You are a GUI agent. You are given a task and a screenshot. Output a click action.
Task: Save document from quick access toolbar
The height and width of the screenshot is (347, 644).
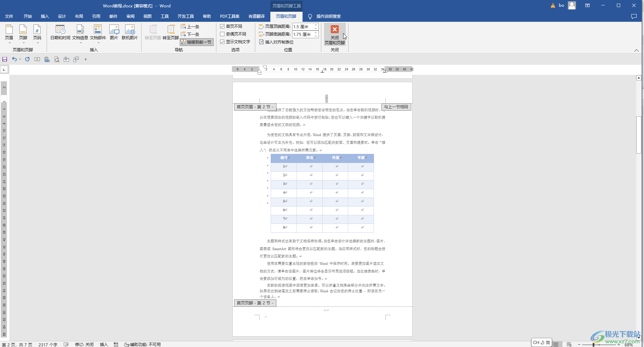click(5, 59)
